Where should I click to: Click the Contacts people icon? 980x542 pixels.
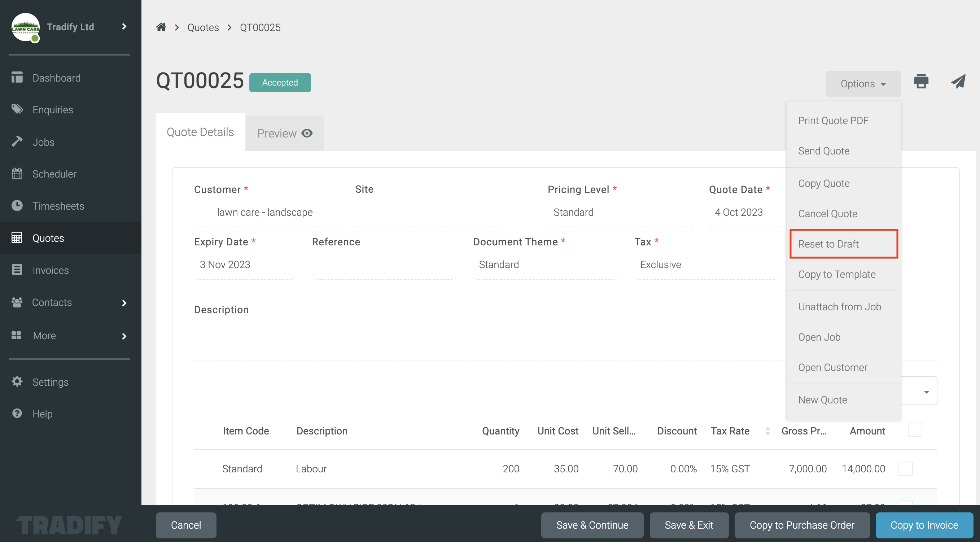(17, 302)
